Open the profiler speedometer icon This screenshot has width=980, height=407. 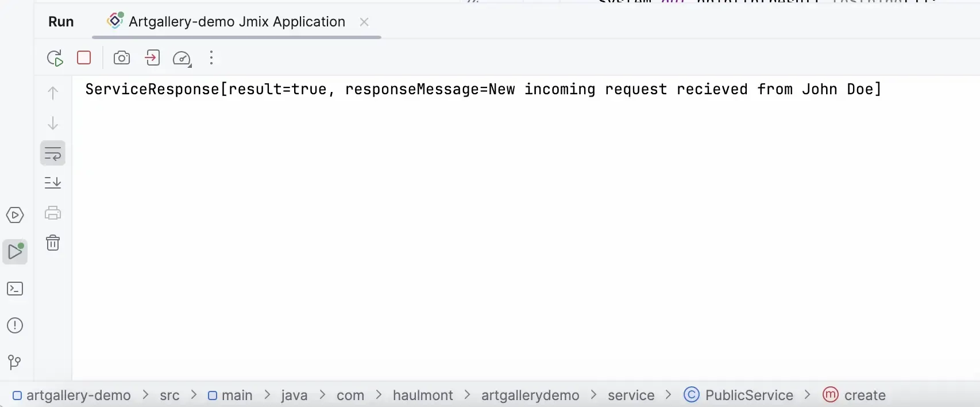(x=182, y=58)
